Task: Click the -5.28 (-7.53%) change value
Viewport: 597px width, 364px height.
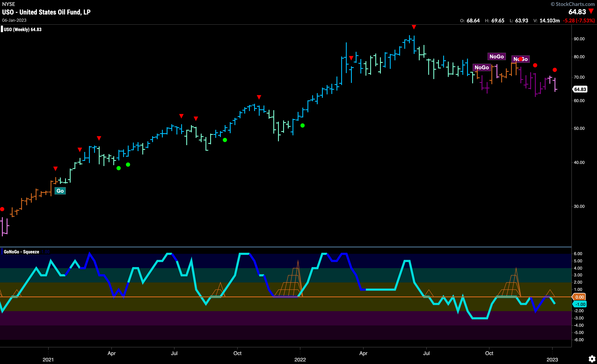Action: (x=579, y=21)
